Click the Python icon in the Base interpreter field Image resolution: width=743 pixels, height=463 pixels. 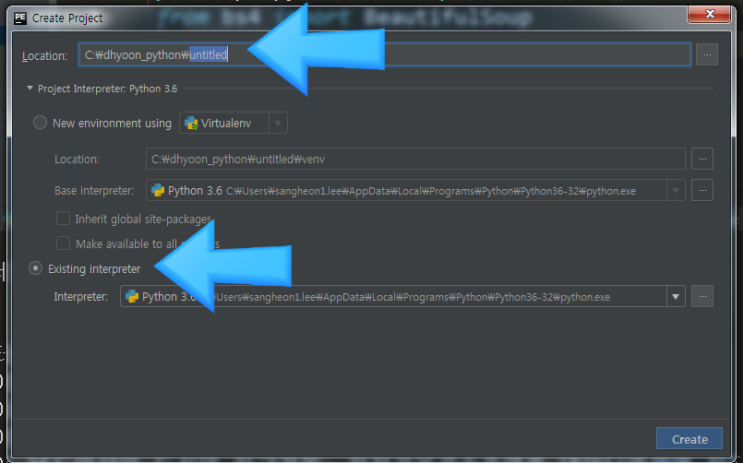point(158,191)
